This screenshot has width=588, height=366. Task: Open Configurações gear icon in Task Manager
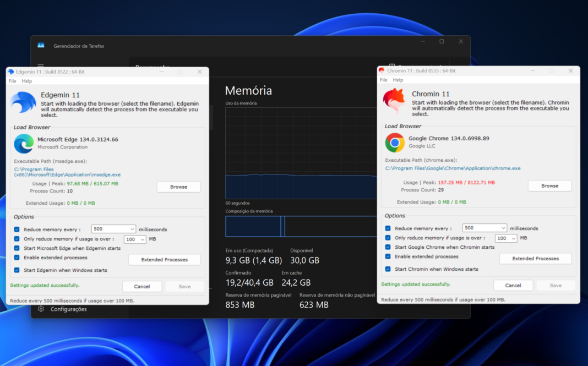(41, 309)
